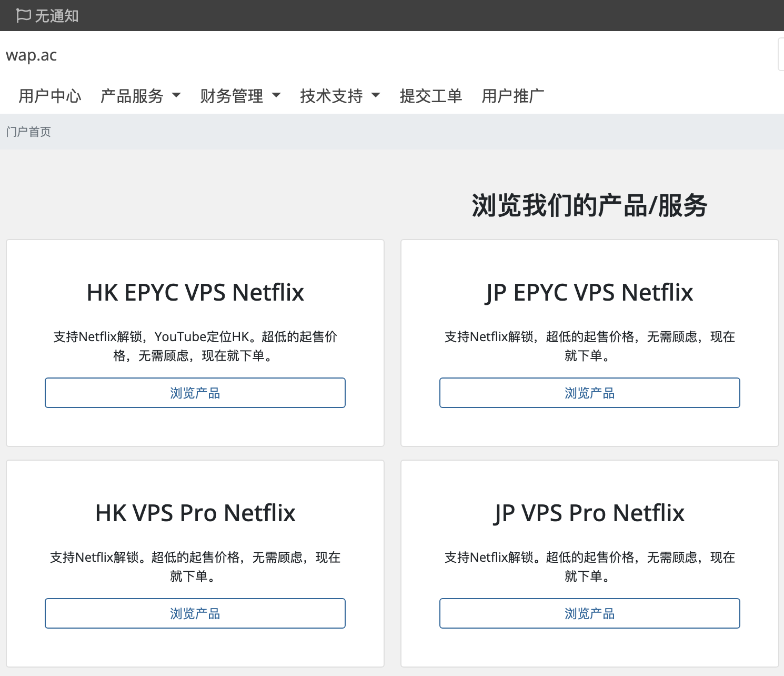Click the notification flag icon

point(24,16)
